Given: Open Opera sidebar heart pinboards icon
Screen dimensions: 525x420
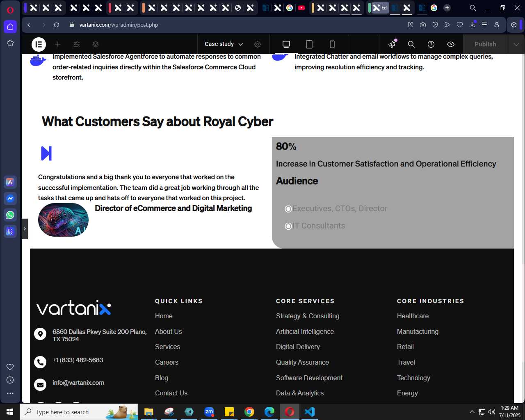Looking at the screenshot, I should [x=10, y=367].
